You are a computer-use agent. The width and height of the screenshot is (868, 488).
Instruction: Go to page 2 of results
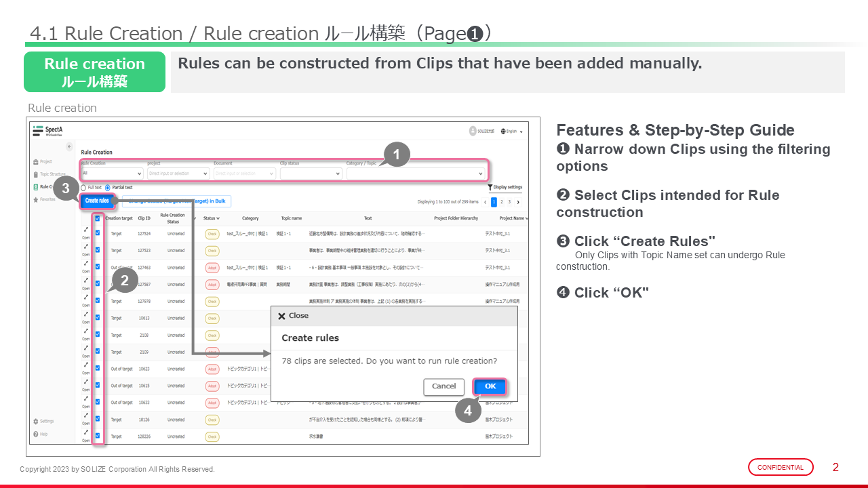(502, 202)
